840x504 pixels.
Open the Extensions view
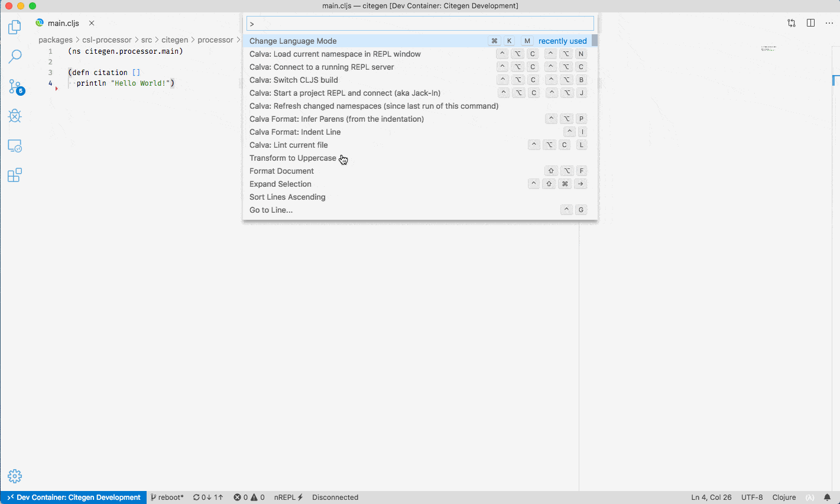point(15,175)
